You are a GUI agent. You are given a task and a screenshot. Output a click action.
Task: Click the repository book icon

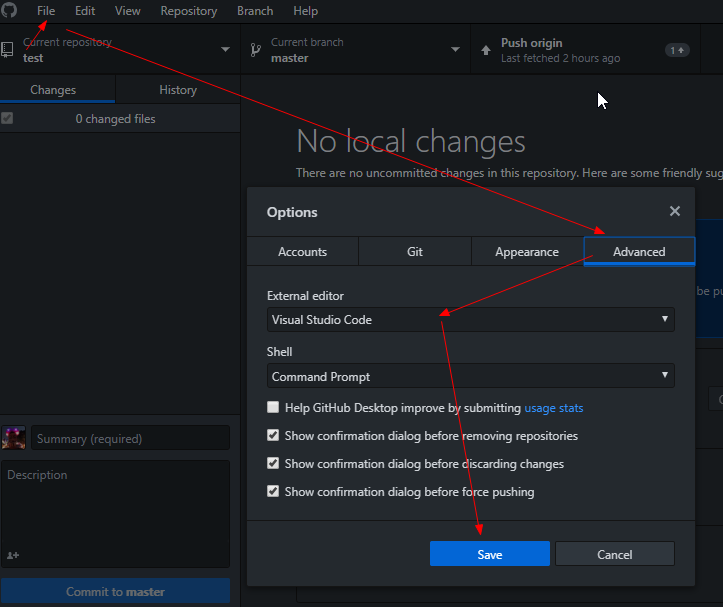[x=7, y=50]
